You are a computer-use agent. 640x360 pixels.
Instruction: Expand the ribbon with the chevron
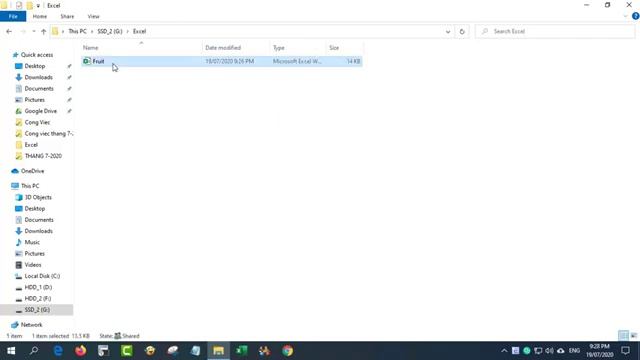tap(626, 16)
